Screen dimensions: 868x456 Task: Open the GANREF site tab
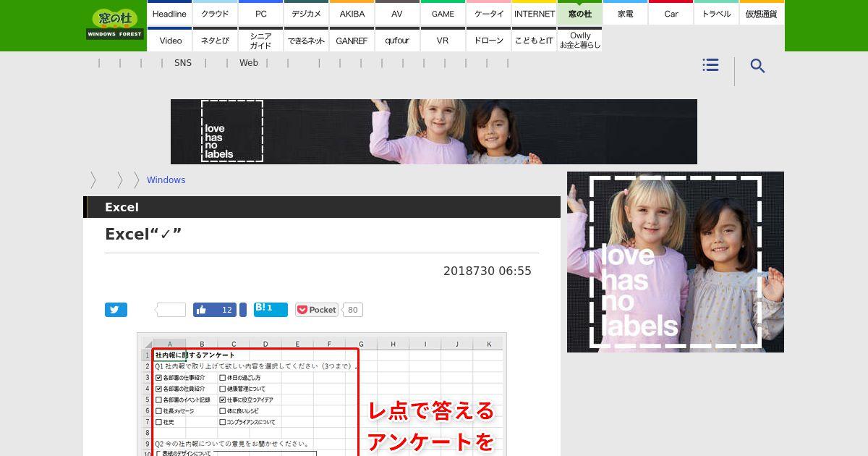352,41
